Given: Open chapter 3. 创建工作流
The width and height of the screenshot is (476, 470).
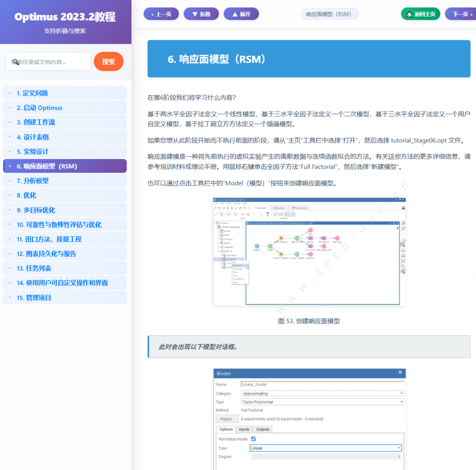Looking at the screenshot, I should click(x=65, y=122).
